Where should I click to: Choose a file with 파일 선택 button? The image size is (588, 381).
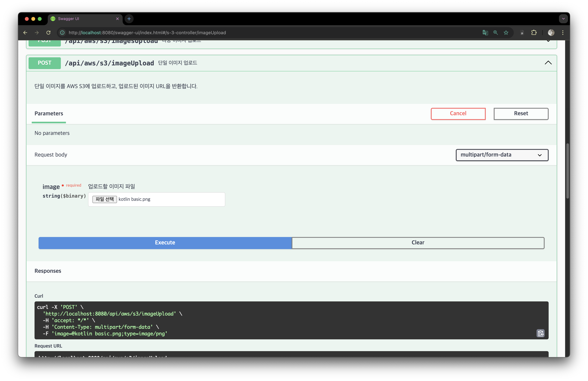(105, 199)
